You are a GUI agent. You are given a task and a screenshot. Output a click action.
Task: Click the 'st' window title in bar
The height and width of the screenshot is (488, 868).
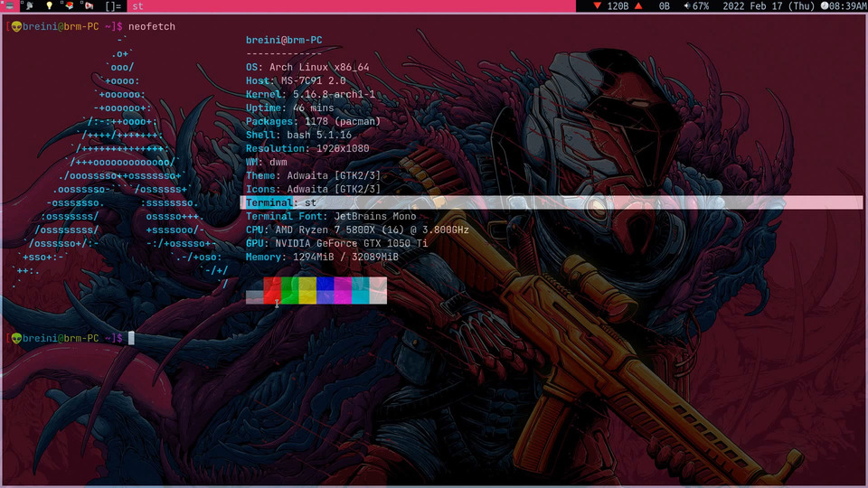click(x=137, y=6)
